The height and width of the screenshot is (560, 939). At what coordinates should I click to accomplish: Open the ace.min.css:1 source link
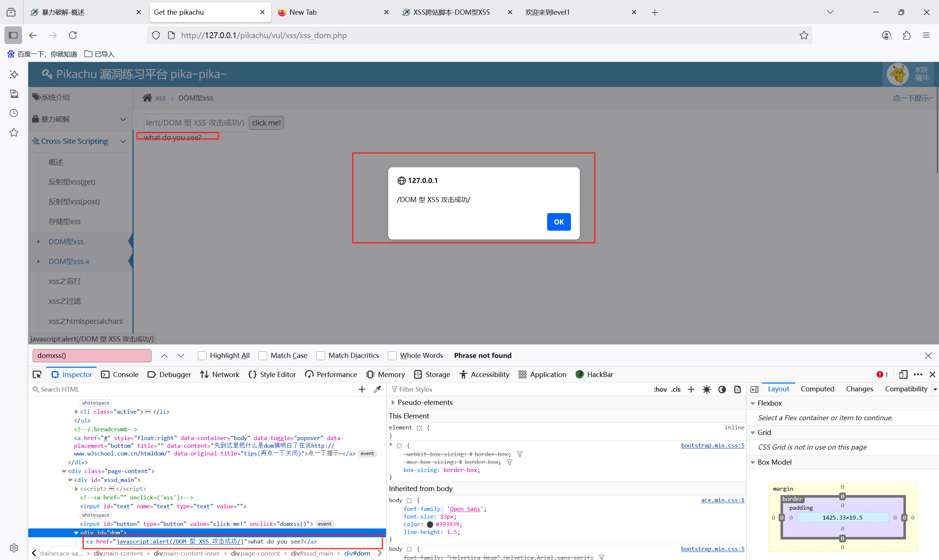722,500
